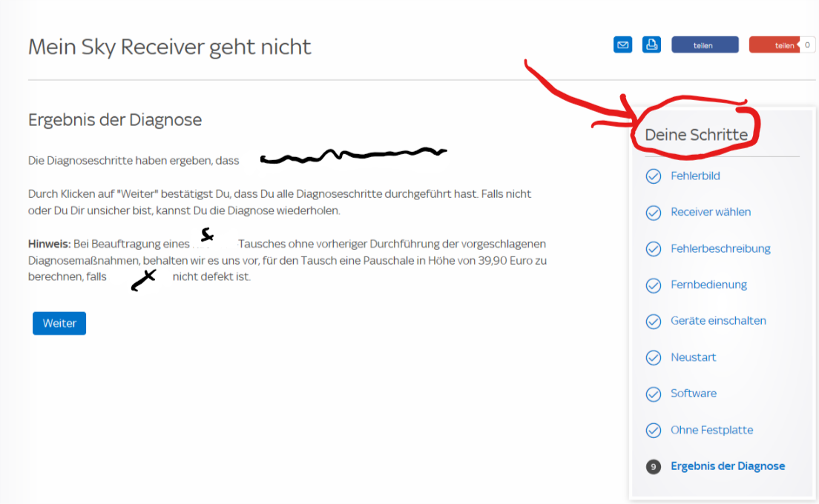
Task: Click the checkmark icon beside Ohne Festplatte
Action: pyautogui.click(x=654, y=431)
